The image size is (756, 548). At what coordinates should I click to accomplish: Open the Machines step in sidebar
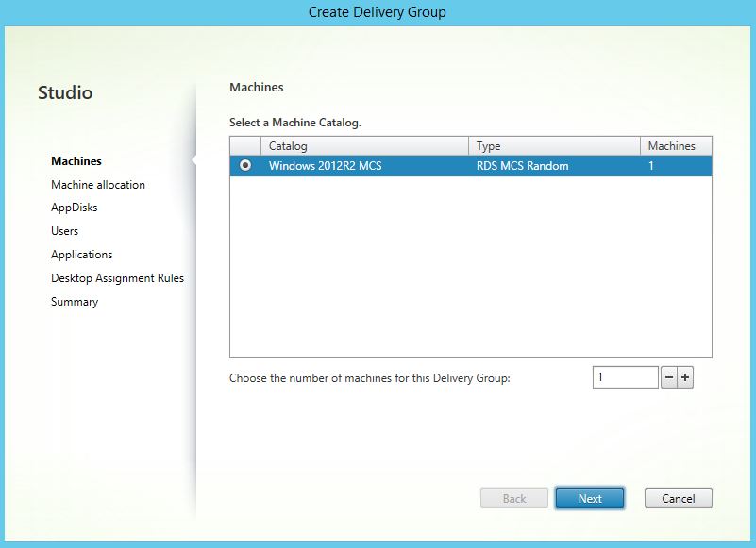pyautogui.click(x=76, y=161)
